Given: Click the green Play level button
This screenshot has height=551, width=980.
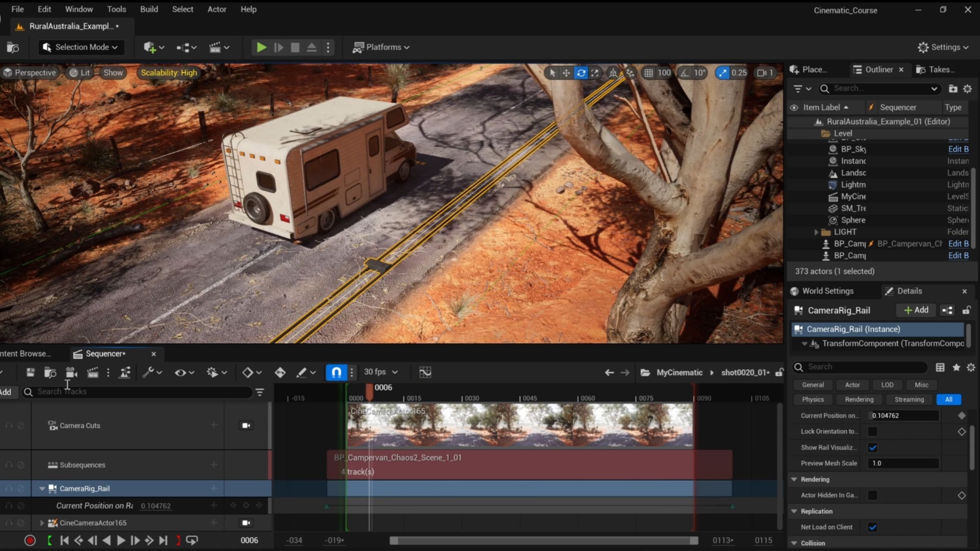Looking at the screenshot, I should [261, 47].
